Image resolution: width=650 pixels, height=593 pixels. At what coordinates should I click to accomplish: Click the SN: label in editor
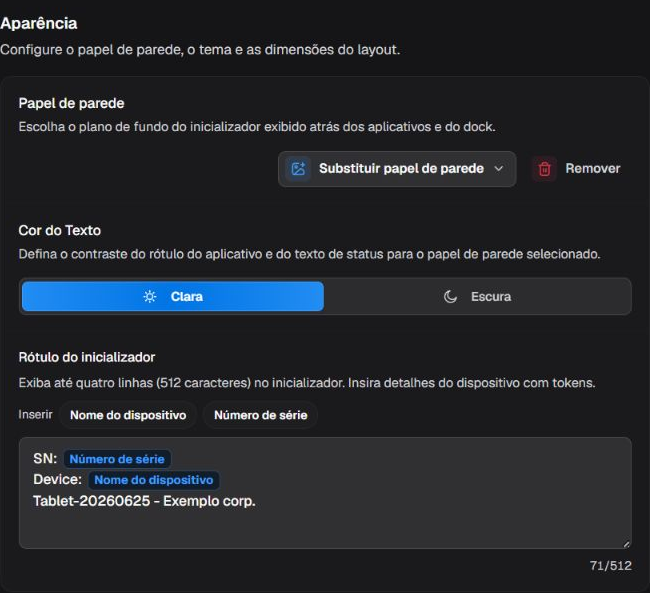(45, 459)
